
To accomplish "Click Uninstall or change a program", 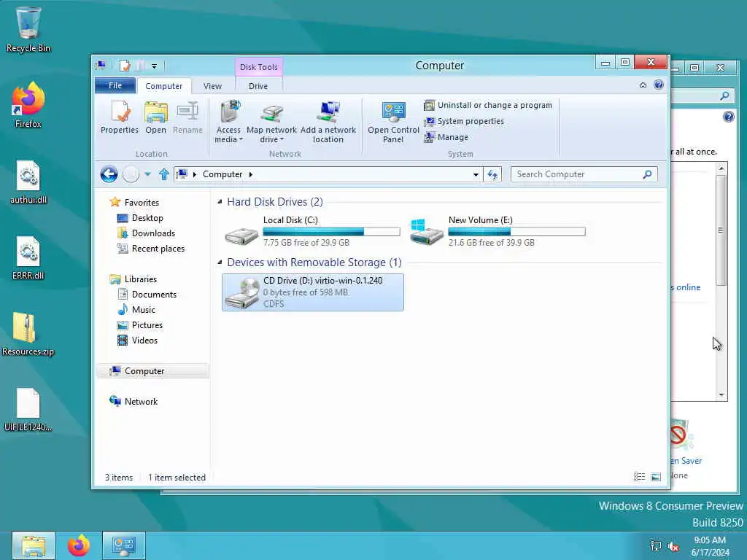I will 488,105.
